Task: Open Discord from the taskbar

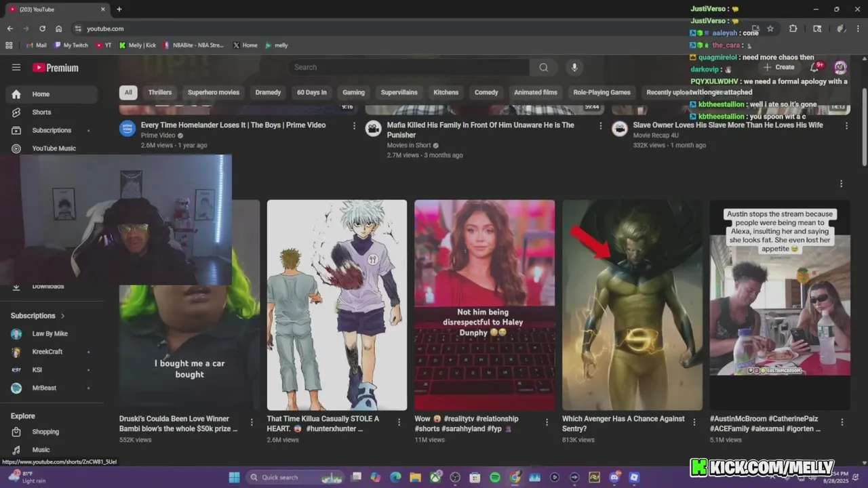Action: click(614, 477)
